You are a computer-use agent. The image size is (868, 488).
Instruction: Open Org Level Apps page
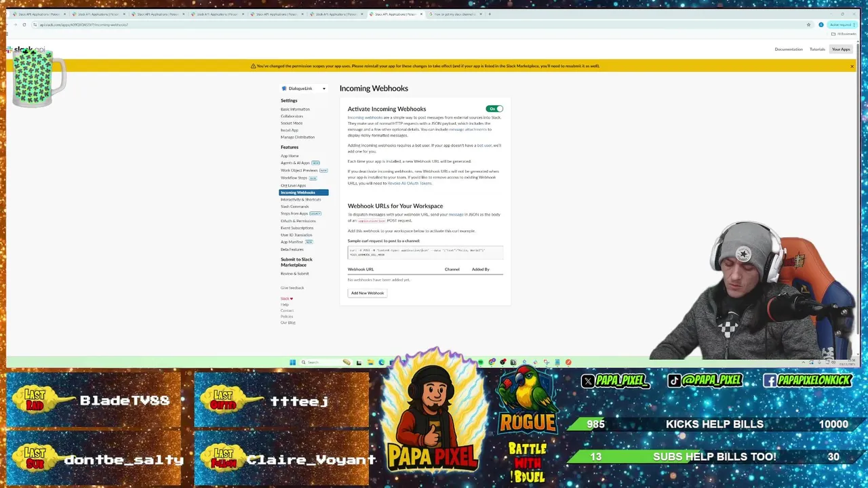coord(293,185)
